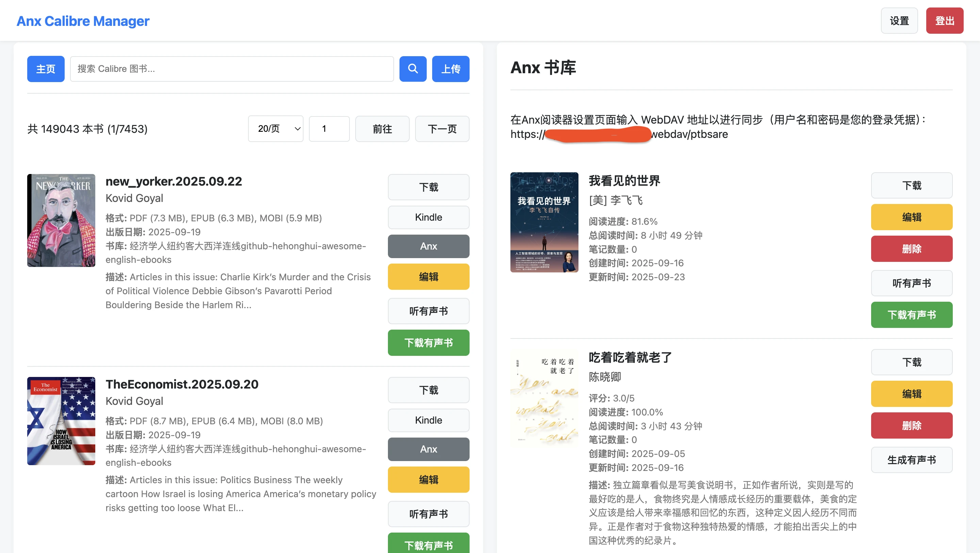980x553 pixels.
Task: Click 前往 go-to-page button
Action: point(382,129)
